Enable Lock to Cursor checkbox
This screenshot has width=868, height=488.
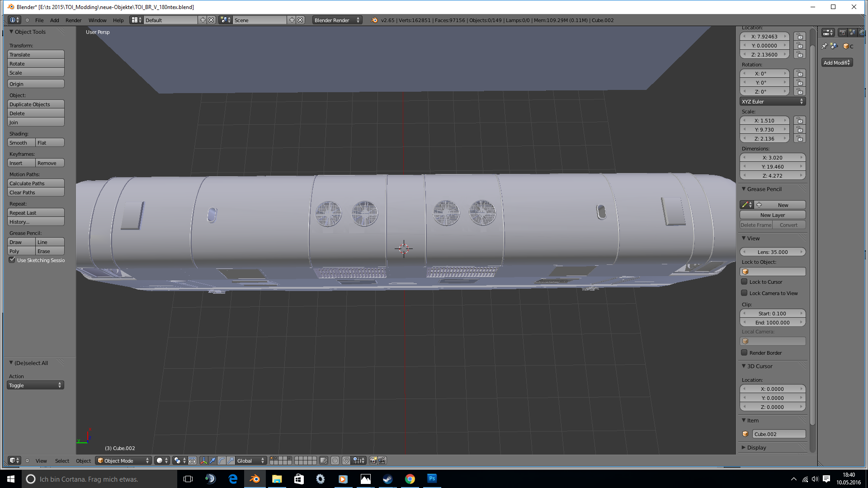pyautogui.click(x=744, y=282)
